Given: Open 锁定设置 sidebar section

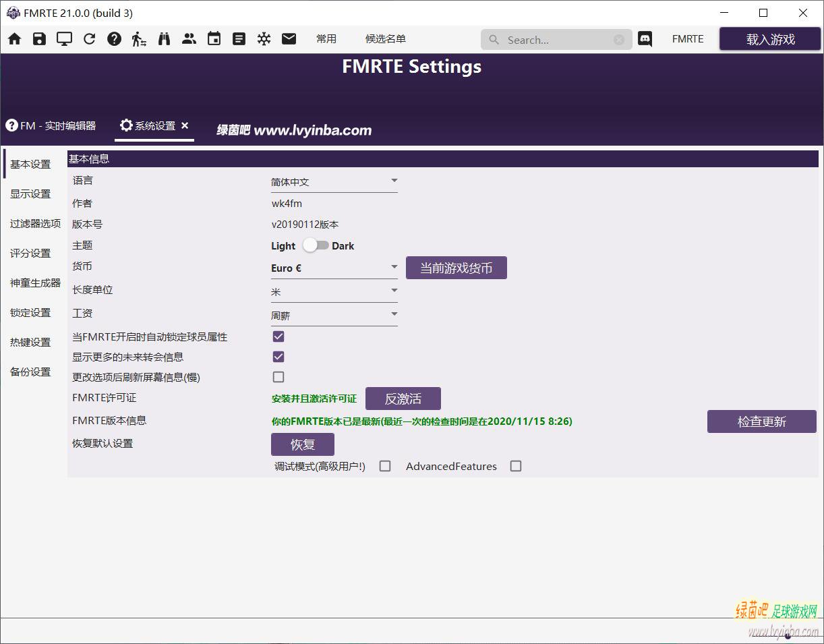Looking at the screenshot, I should point(30,312).
